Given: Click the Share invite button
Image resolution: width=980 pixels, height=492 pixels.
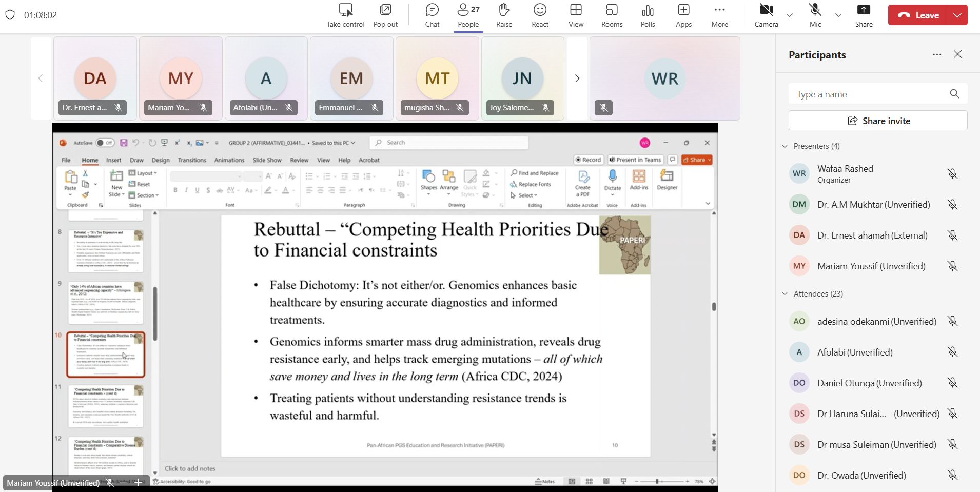Looking at the screenshot, I should (878, 121).
